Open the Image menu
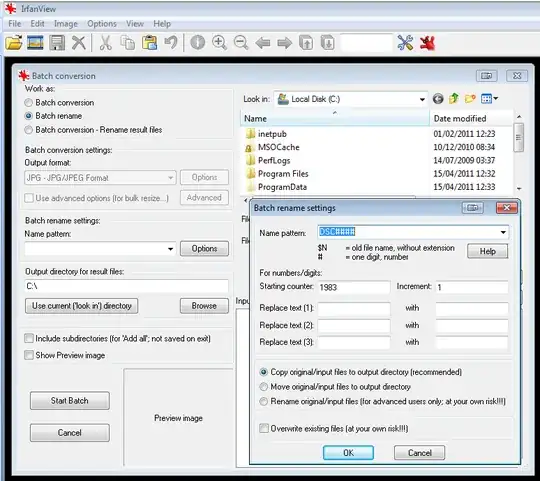The width and height of the screenshot is (540, 481). coord(66,24)
